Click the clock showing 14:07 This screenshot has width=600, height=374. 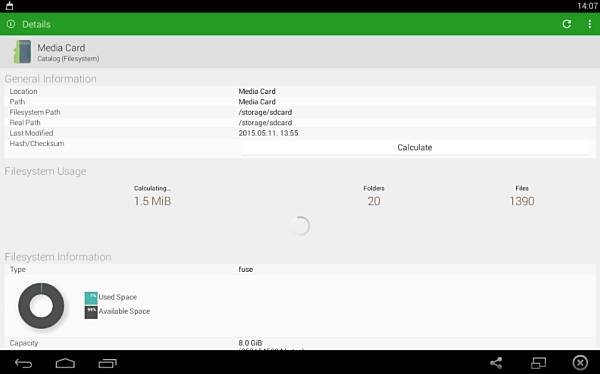click(587, 6)
